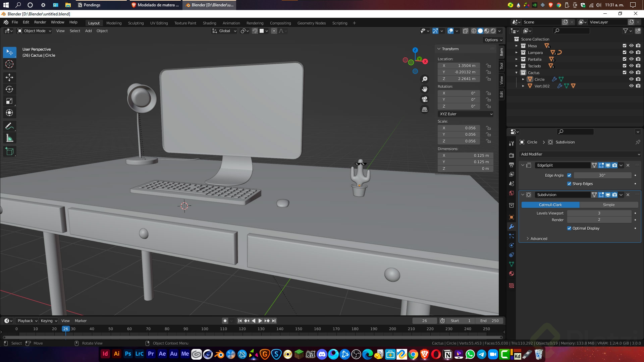Activate the Move tool
The width and height of the screenshot is (644, 362).
coord(9,77)
